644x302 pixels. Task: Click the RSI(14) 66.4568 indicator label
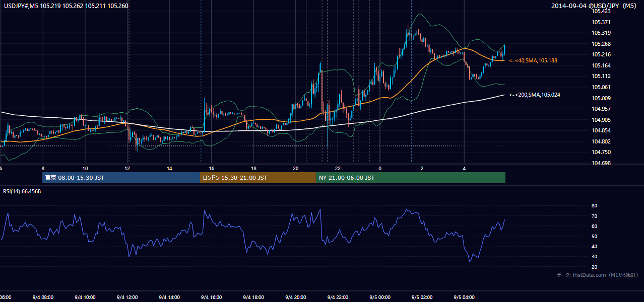click(x=22, y=191)
